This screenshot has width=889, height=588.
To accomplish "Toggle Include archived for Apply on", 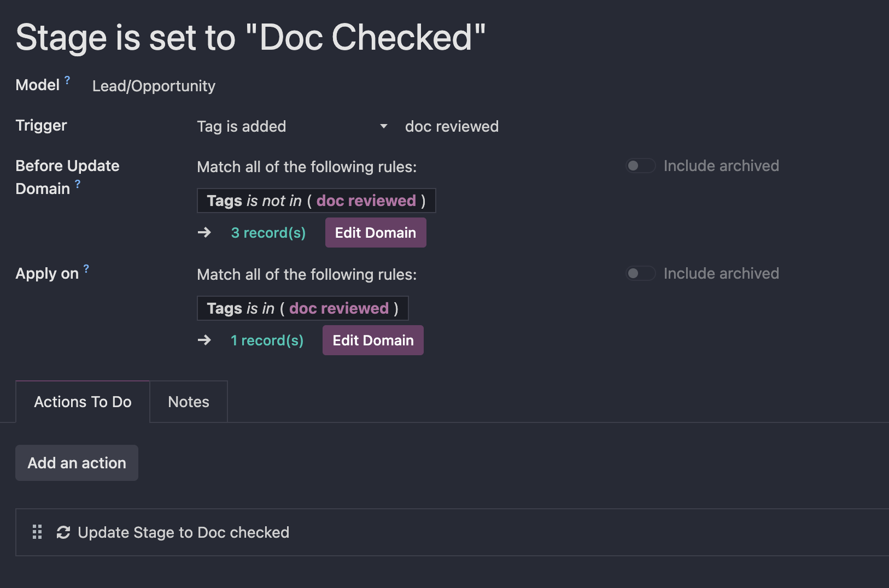I will (x=641, y=273).
